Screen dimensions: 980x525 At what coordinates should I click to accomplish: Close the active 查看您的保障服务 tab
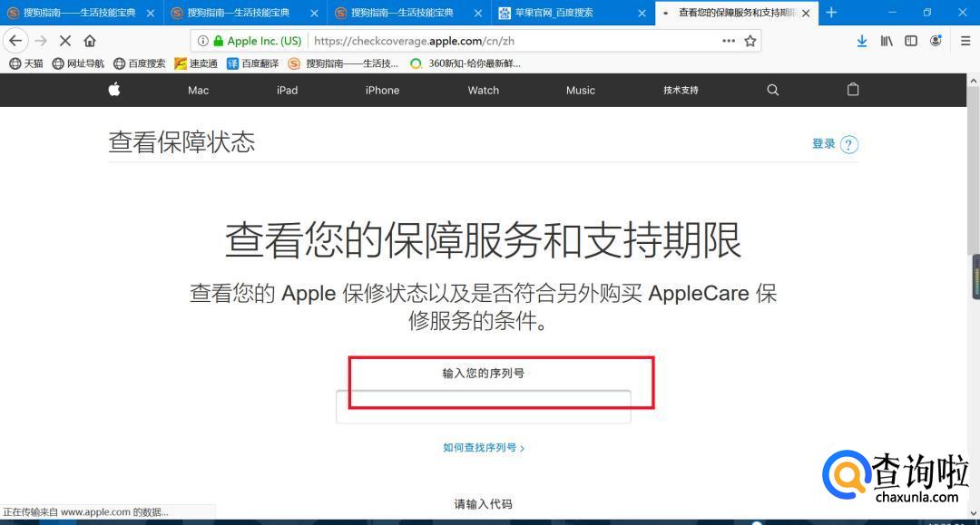pos(806,13)
